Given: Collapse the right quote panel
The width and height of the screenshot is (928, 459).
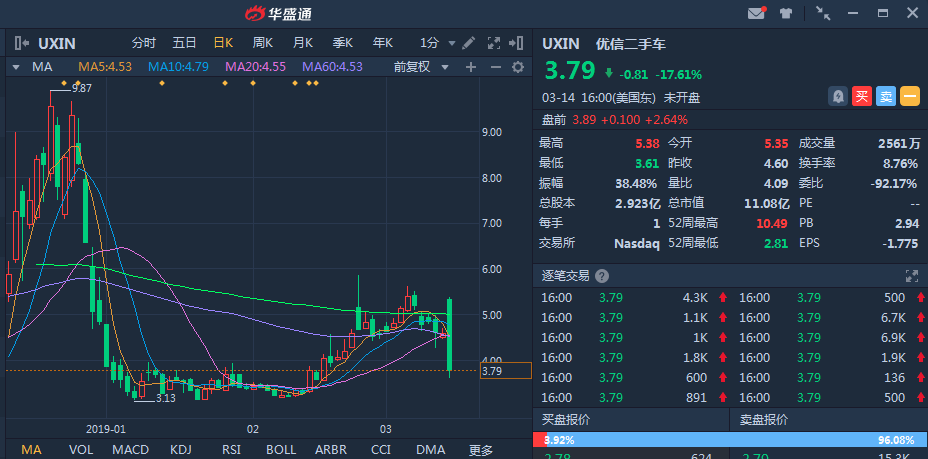Looking at the screenshot, I should (x=516, y=43).
